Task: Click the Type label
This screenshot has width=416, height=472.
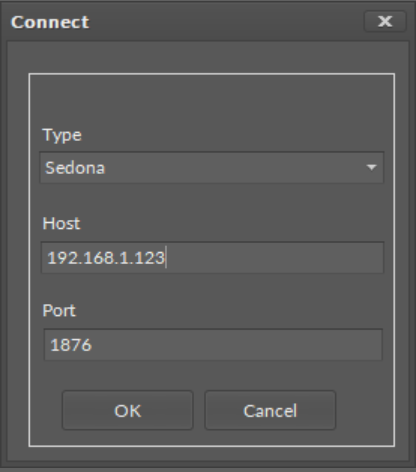Action: 62,135
